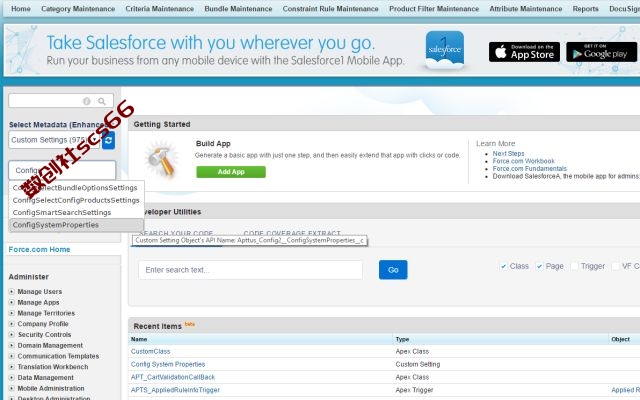Expand Data Management node

tap(11, 378)
